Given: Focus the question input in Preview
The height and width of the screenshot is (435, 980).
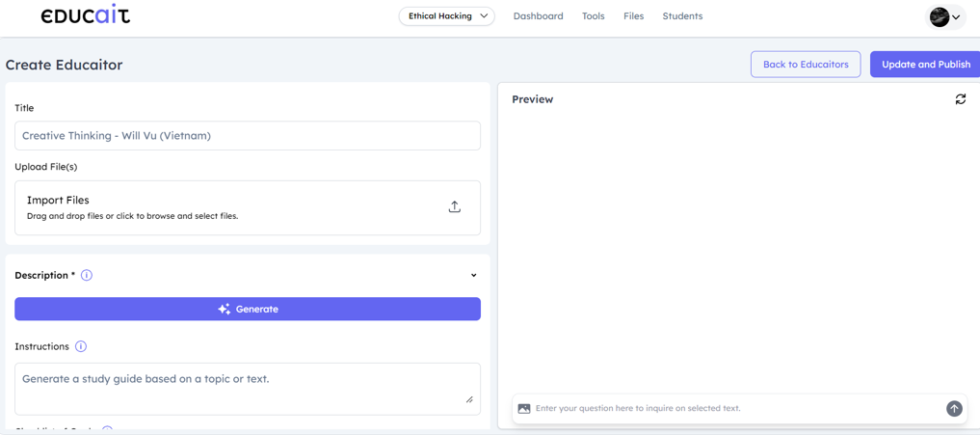Looking at the screenshot, I should coord(732,409).
